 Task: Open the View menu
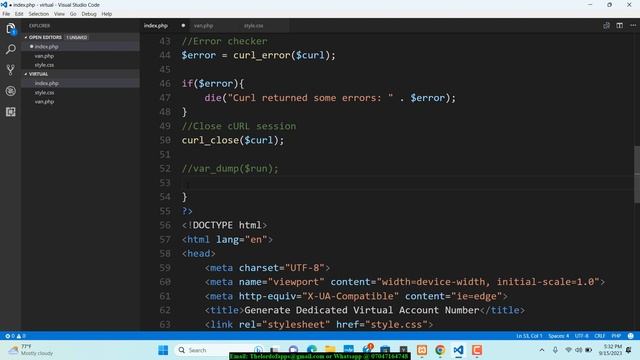click(59, 14)
